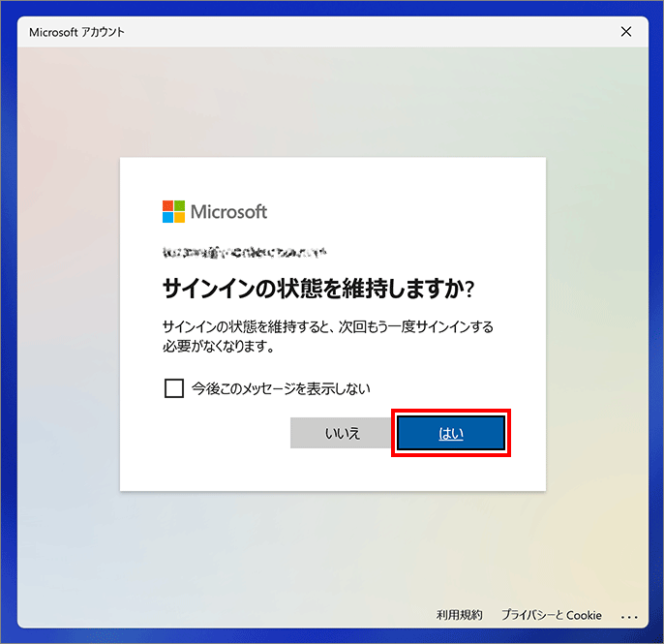Open the three-dot more options in footer

pos(629,617)
